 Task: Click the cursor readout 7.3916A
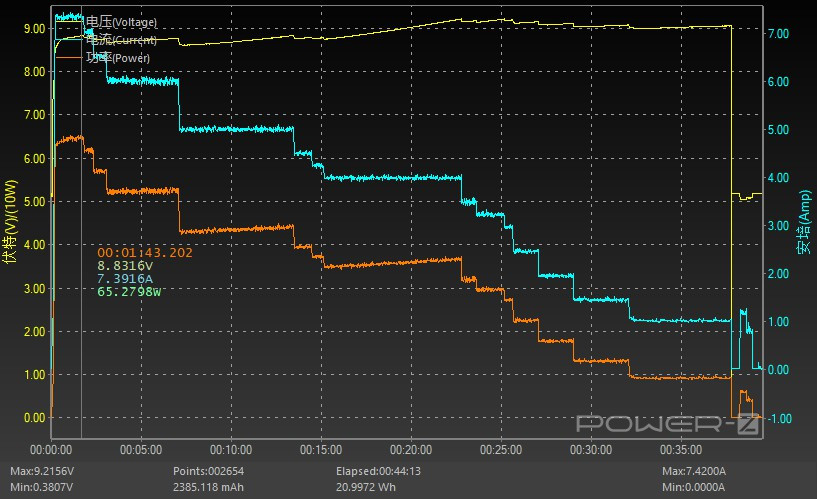pos(125,279)
